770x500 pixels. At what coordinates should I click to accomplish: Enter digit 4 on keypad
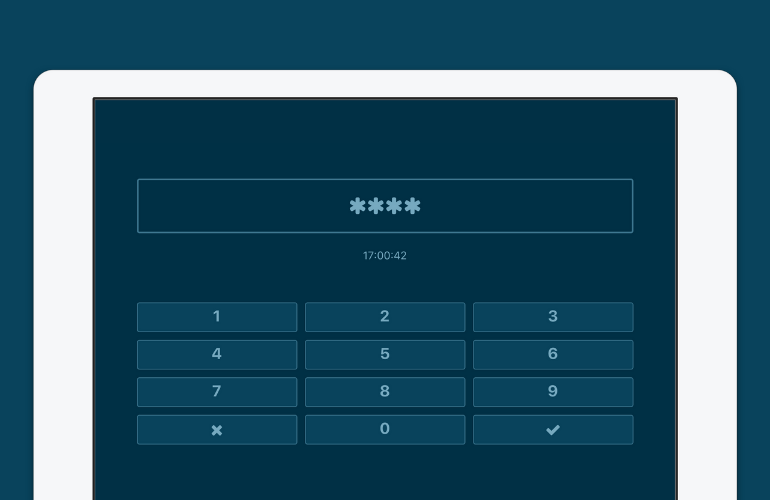tap(217, 354)
